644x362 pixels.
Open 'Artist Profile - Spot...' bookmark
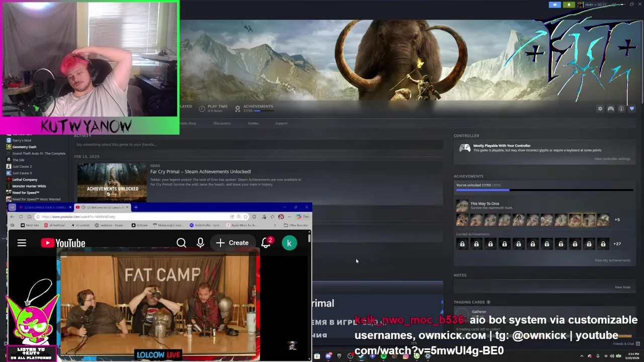[205, 225]
